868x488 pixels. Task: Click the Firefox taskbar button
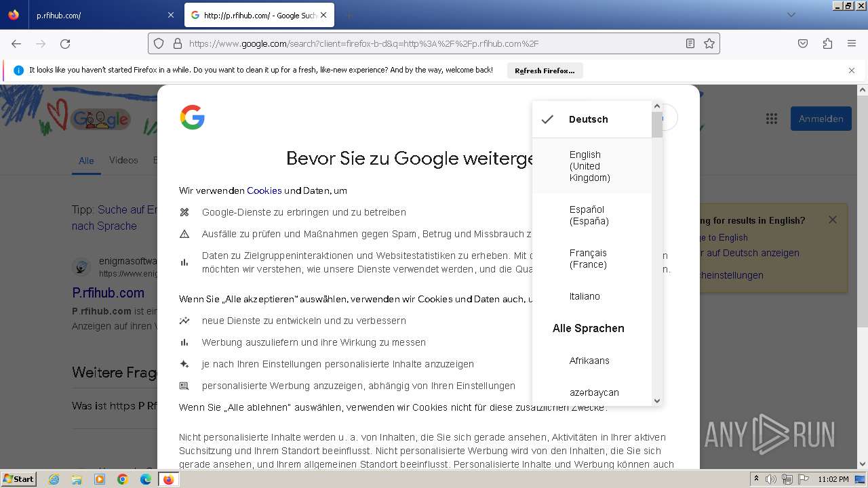pos(169,479)
